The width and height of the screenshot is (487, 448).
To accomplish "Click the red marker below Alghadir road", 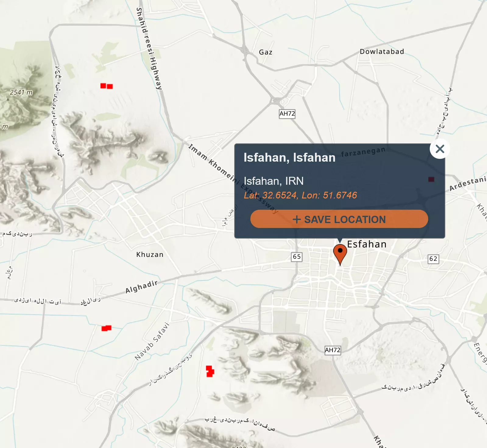I will (x=106, y=328).
